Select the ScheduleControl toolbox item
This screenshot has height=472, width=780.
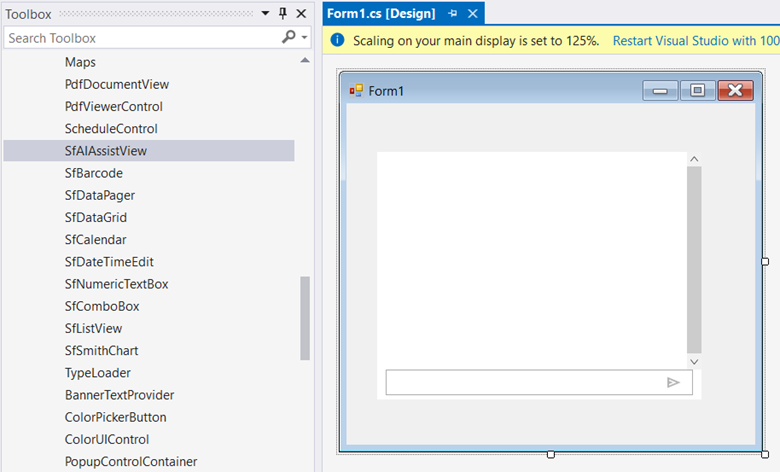[111, 129]
